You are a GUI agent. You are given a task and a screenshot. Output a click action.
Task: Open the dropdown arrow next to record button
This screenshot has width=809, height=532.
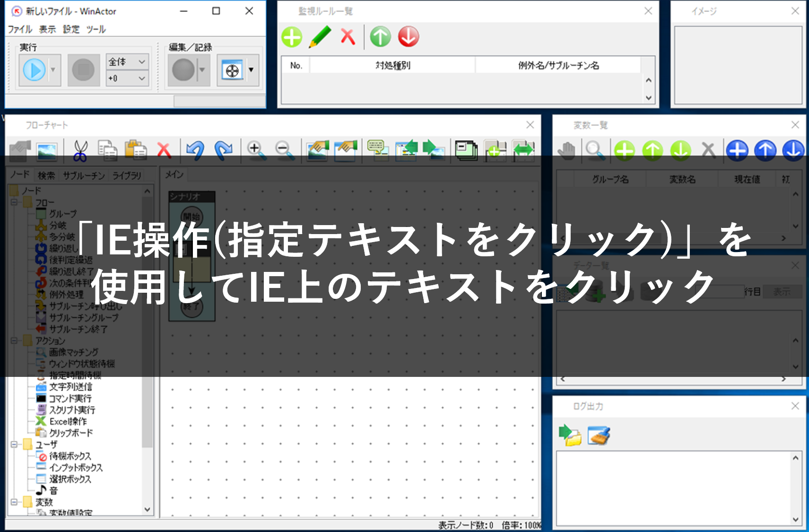203,70
